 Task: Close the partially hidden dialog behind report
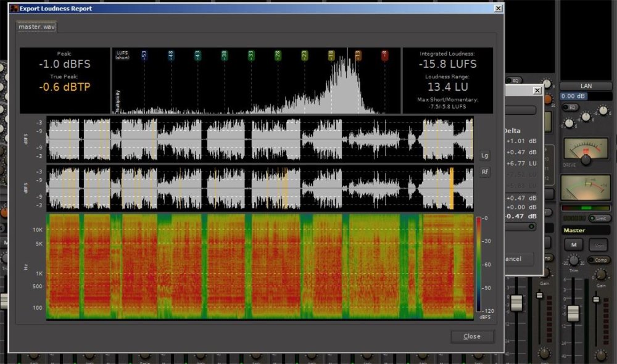(537, 90)
